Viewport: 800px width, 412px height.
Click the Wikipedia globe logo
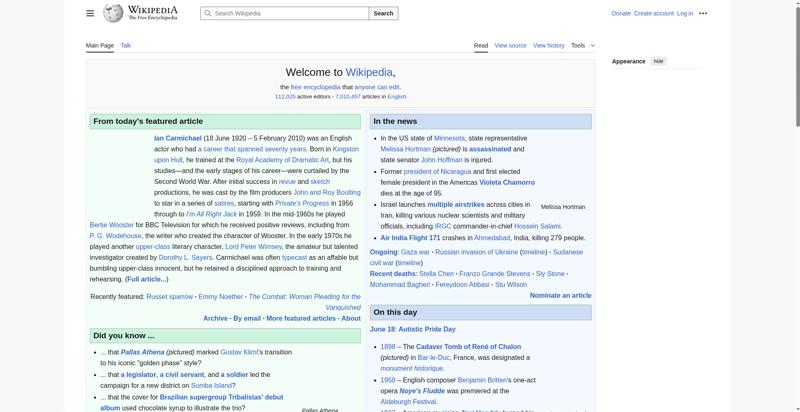pos(113,13)
